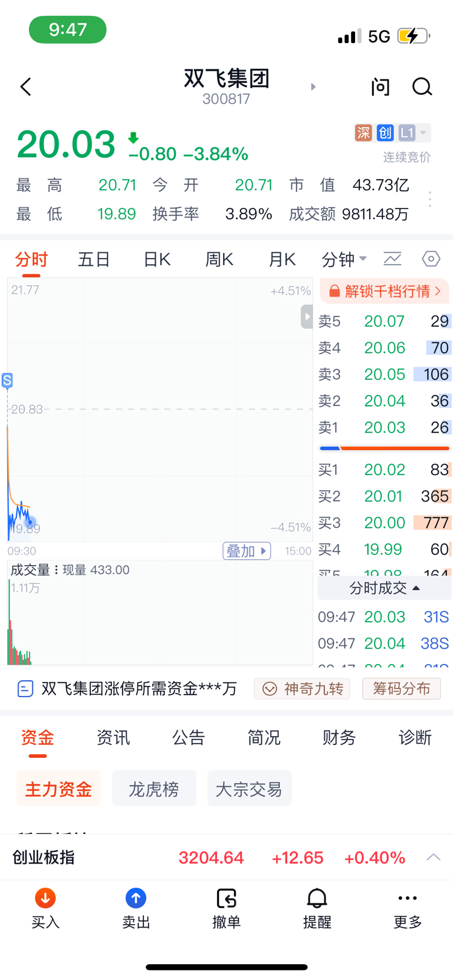Select 大宗交易 sub-tab
The height and width of the screenshot is (980, 453).
tap(250, 788)
